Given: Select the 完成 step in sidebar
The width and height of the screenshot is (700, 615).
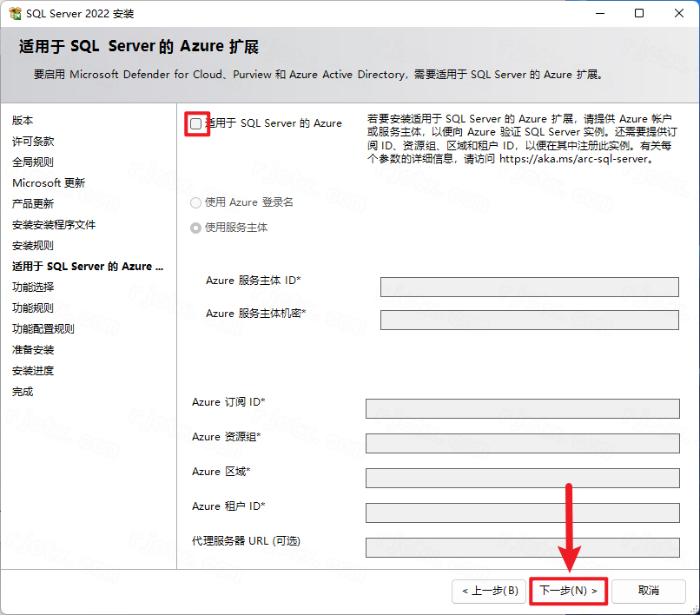Looking at the screenshot, I should coord(23,392).
